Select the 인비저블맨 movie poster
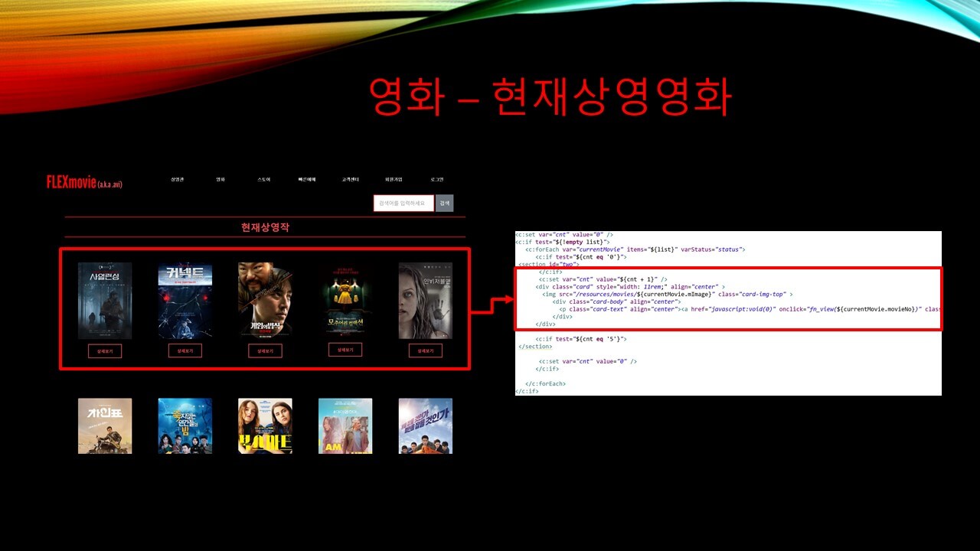This screenshot has width=980, height=551. (x=426, y=301)
